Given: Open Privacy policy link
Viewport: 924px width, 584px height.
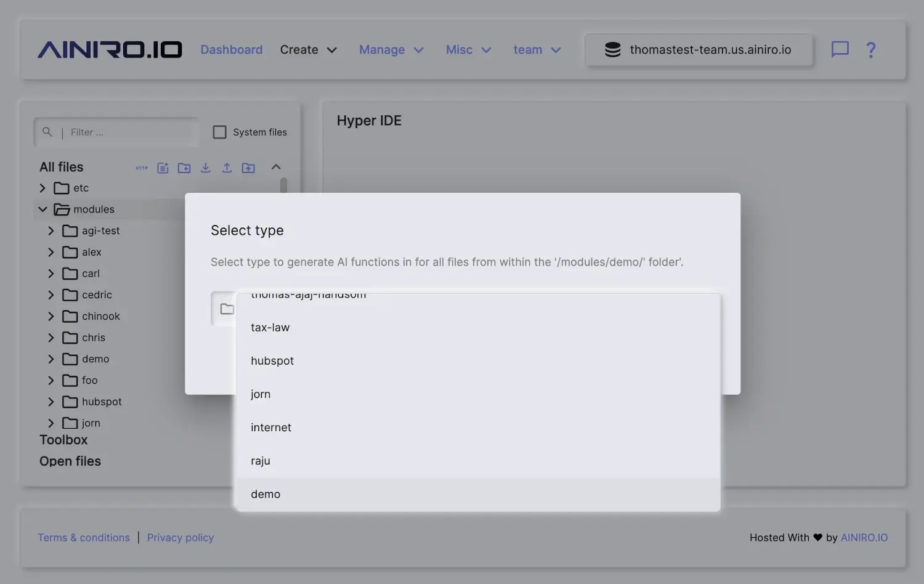Looking at the screenshot, I should [x=180, y=538].
